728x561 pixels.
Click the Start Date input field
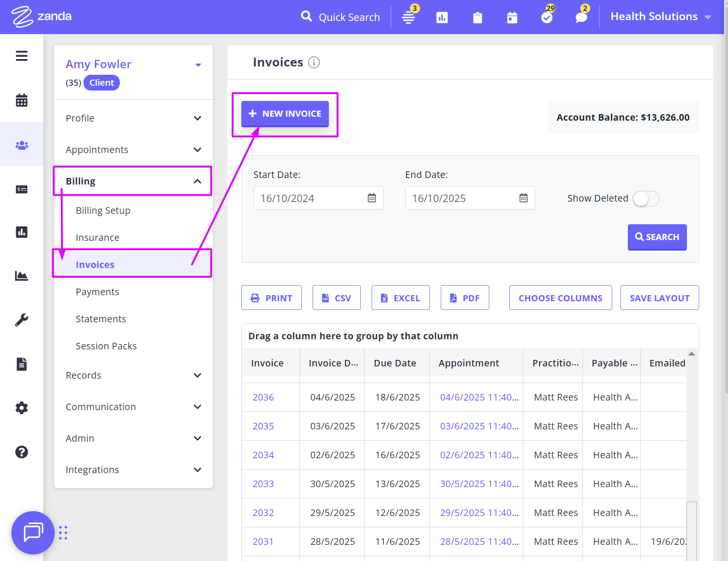pyautogui.click(x=310, y=199)
